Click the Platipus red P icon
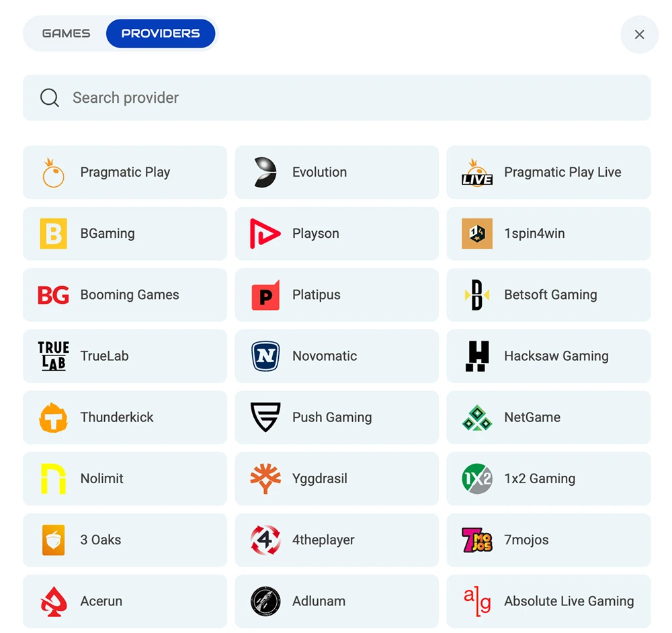Viewport: 672px width, 633px height. 265,294
